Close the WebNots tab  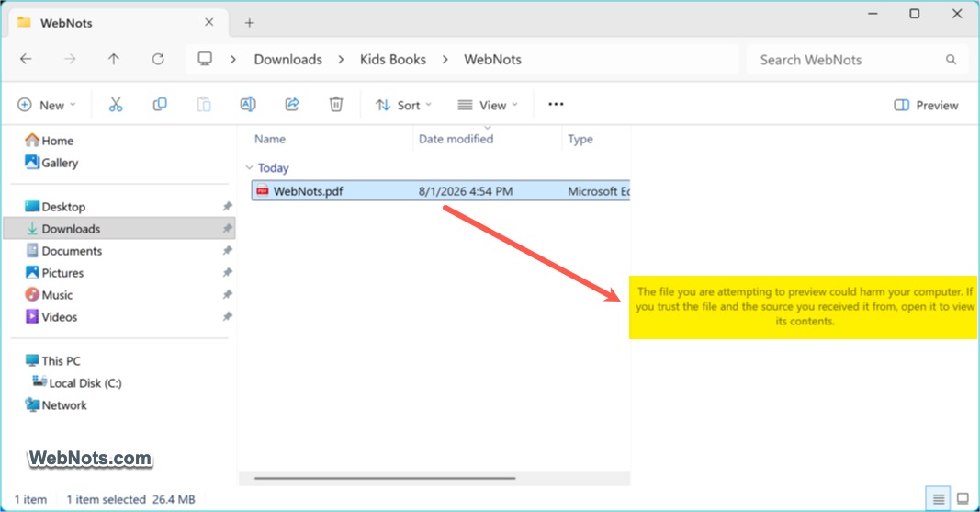click(208, 22)
